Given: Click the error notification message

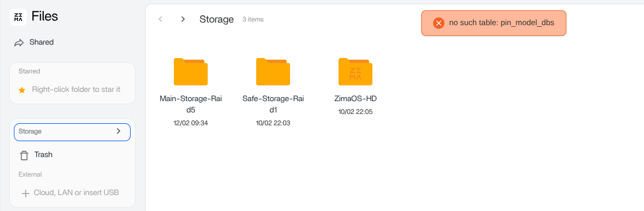Looking at the screenshot, I should coord(502,23).
